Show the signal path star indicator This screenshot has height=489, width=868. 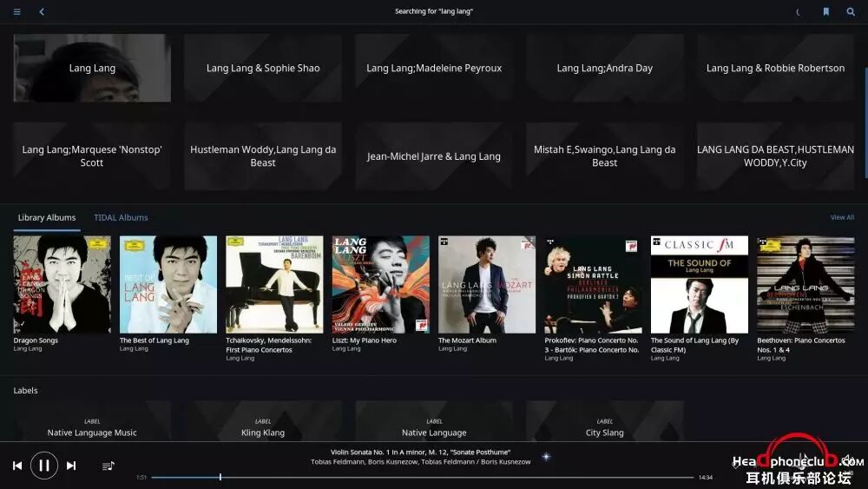pos(546,456)
